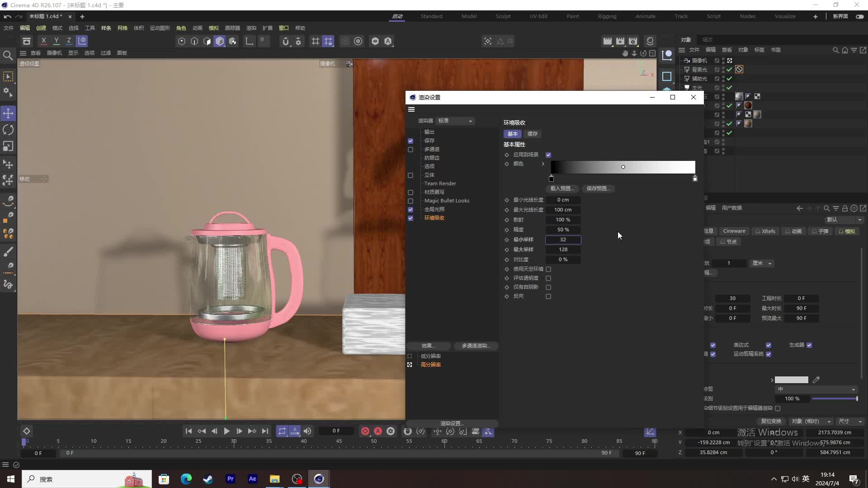The width and height of the screenshot is (868, 488).
Task: Open the 厘米 unit dropdown
Action: [762, 263]
